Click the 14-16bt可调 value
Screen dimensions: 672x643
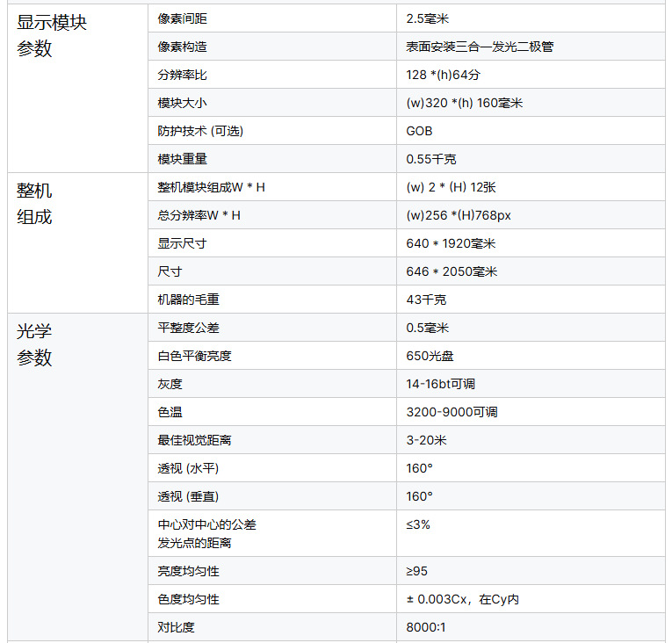click(441, 384)
